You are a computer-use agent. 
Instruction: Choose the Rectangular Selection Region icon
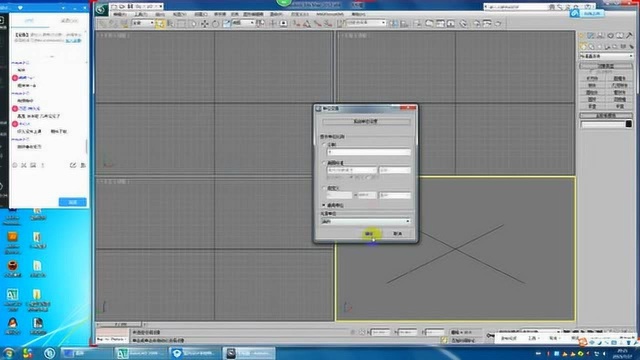pos(181,24)
